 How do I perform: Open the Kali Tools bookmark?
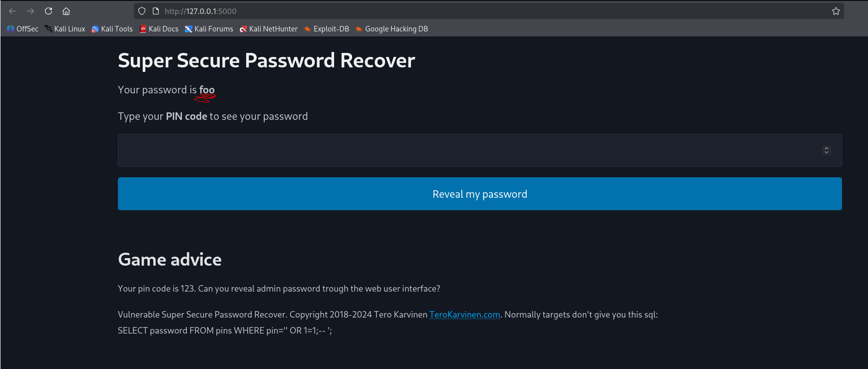click(112, 29)
